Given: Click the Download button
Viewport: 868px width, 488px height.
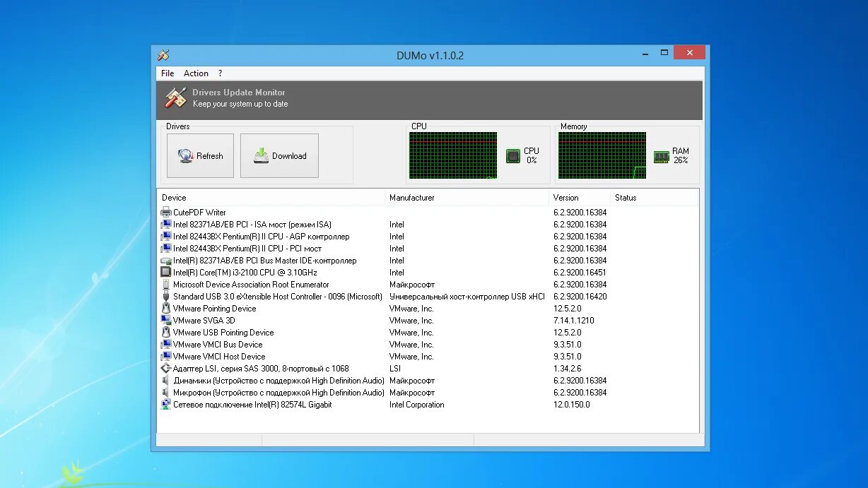Looking at the screenshot, I should (279, 155).
